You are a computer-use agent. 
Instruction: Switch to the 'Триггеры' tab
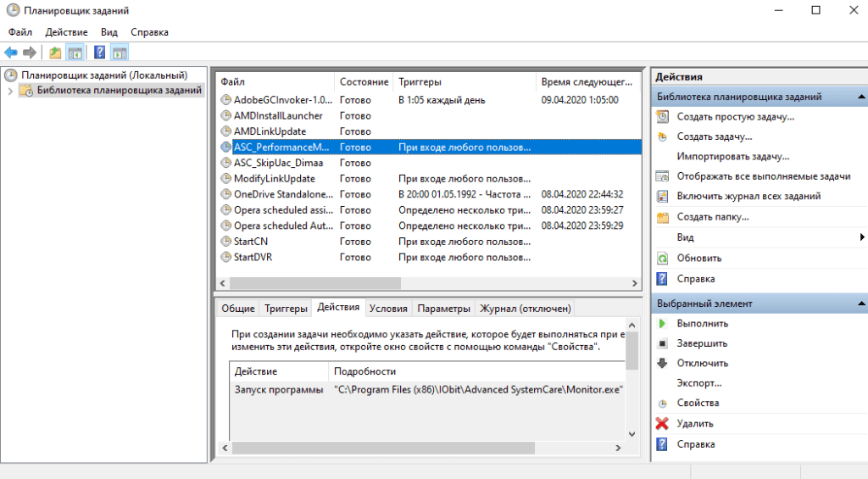(x=285, y=309)
